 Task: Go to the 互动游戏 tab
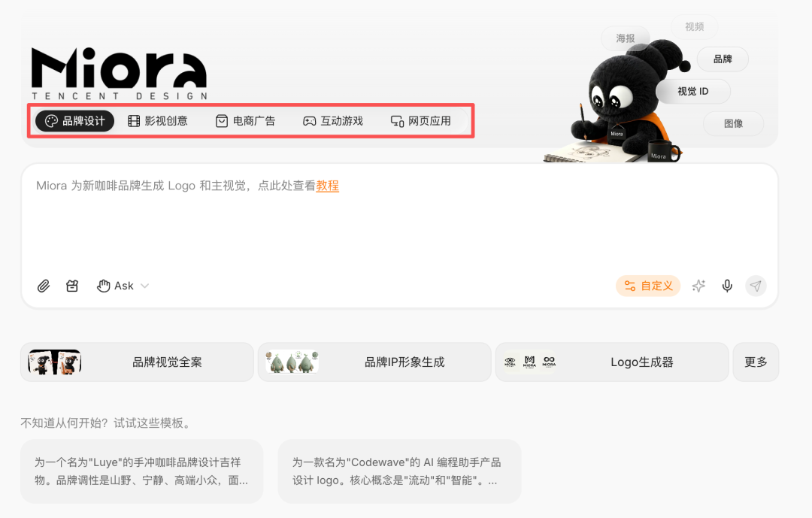pos(333,121)
